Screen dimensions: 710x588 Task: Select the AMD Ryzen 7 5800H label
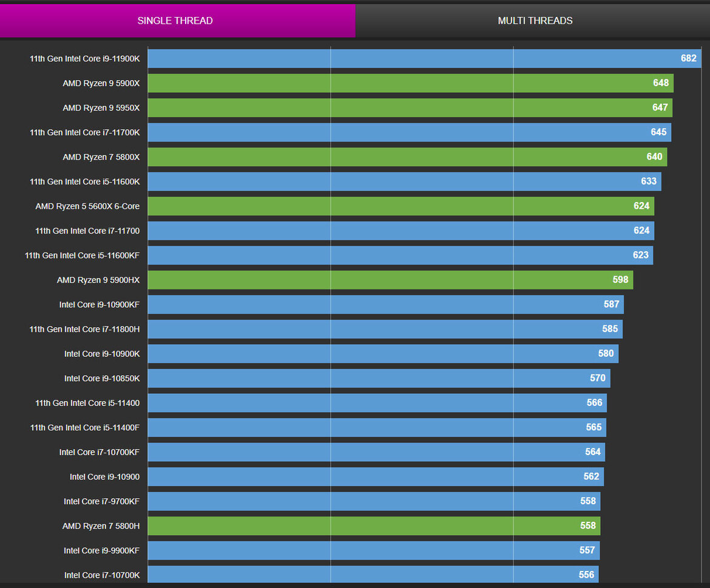click(x=101, y=526)
